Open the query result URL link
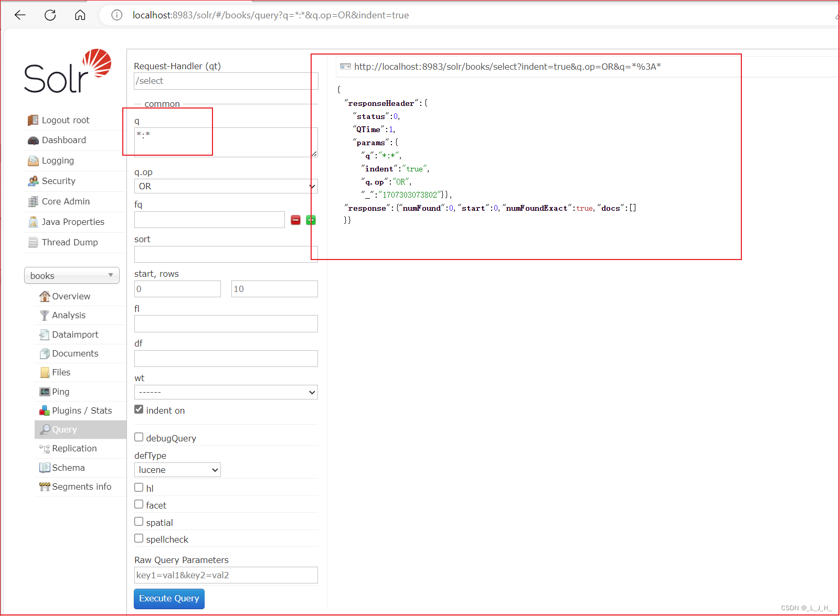Screen dimensions: 840x616 (507, 67)
